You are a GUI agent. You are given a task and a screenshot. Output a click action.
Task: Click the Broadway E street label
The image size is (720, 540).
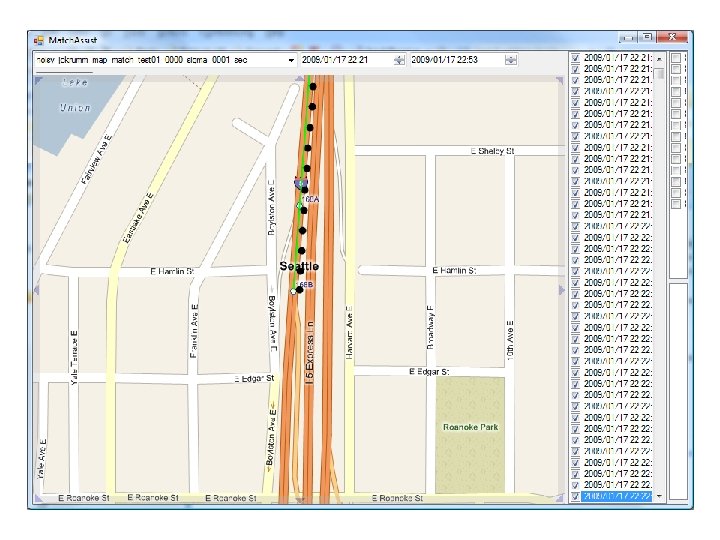[430, 327]
